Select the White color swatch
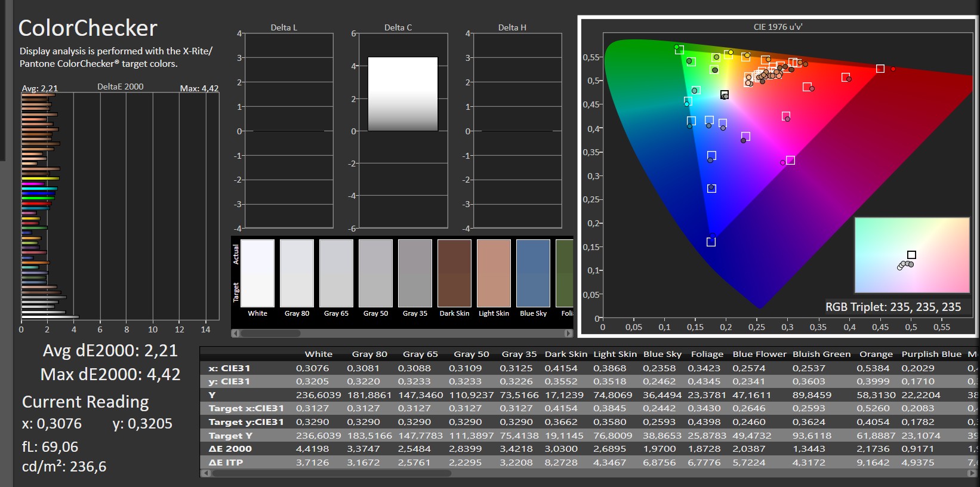Image resolution: width=980 pixels, height=487 pixels. click(x=258, y=273)
